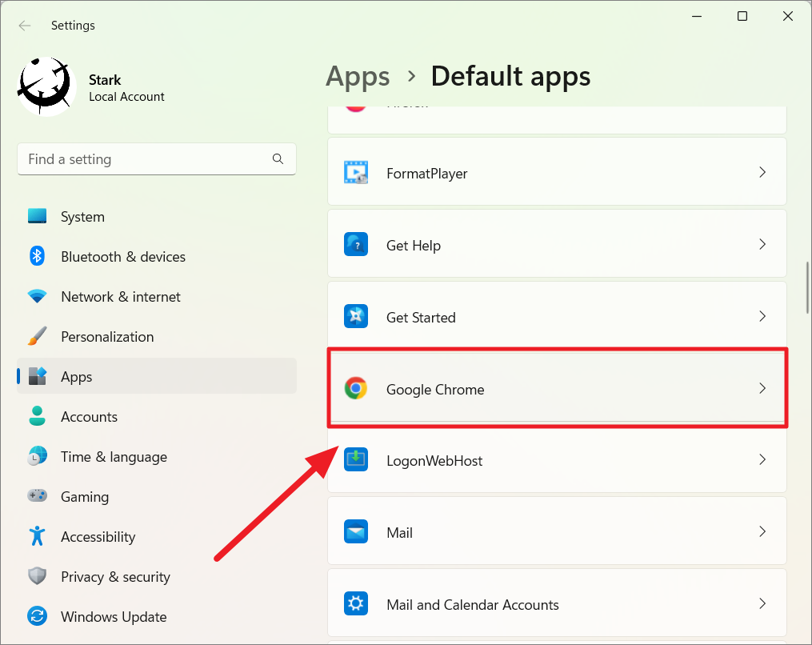
Task: Click the Time & language globe icon
Action: coord(38,456)
